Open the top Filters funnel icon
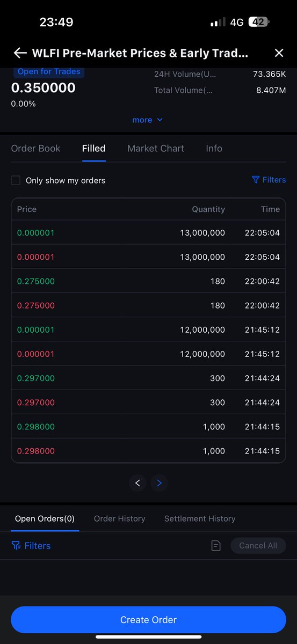 click(256, 180)
